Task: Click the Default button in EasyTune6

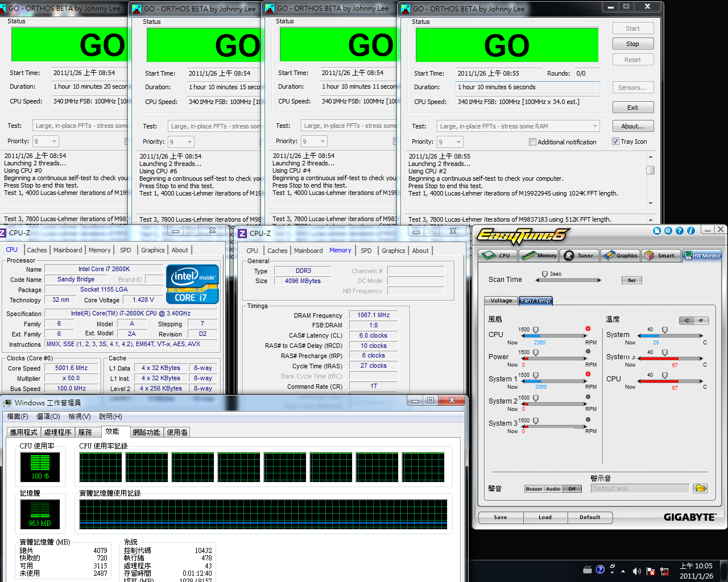Action: (590, 517)
